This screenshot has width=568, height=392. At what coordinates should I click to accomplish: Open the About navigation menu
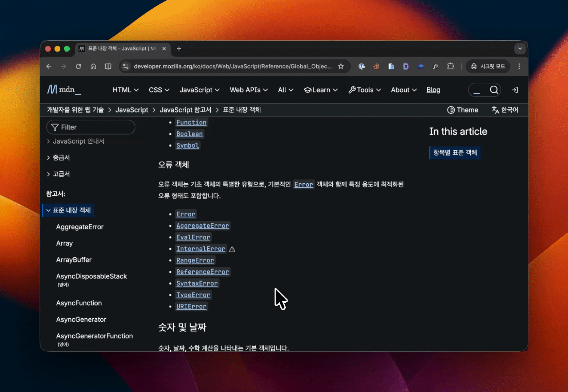pos(404,90)
